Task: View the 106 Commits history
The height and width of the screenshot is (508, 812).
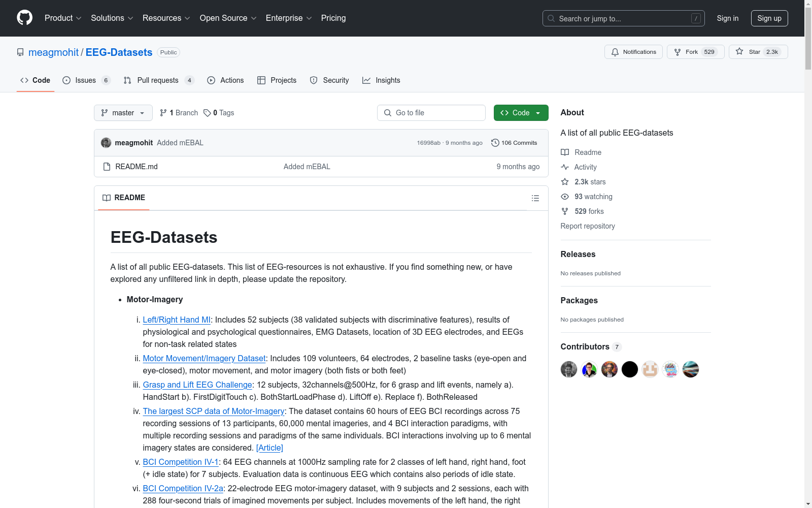Action: [514, 143]
